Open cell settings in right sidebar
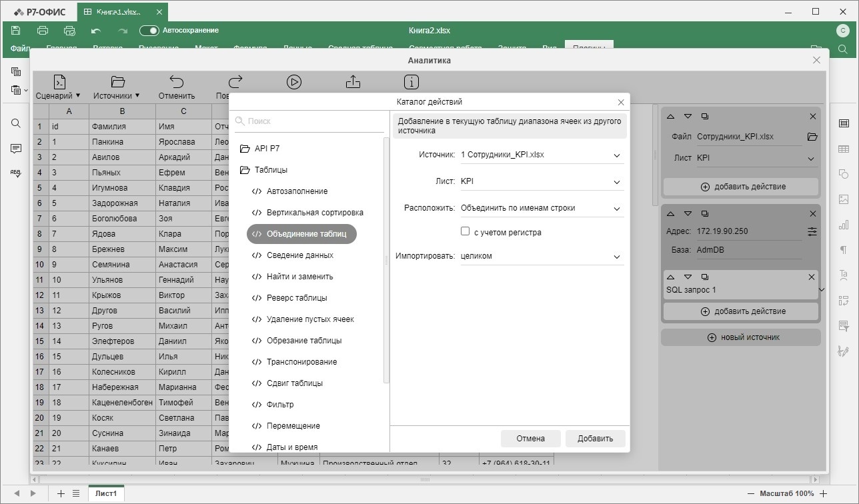The width and height of the screenshot is (859, 504). [x=844, y=123]
